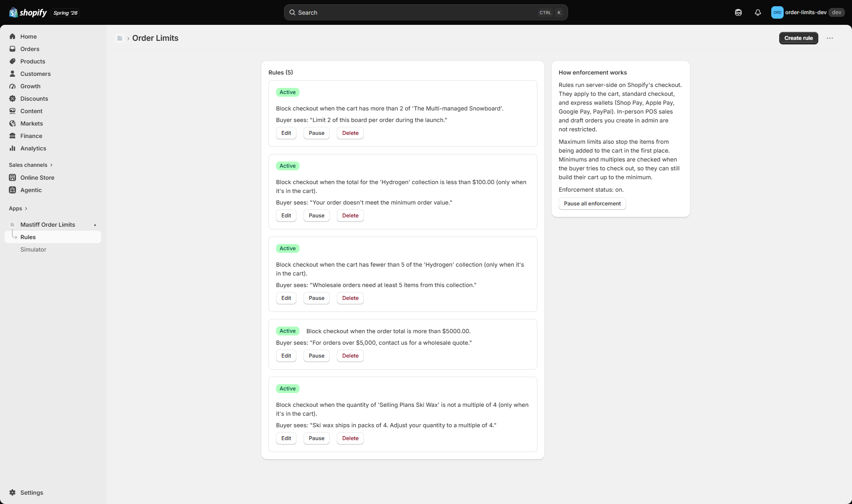Open the three-dot more actions menu
The height and width of the screenshot is (504, 852).
click(x=830, y=38)
